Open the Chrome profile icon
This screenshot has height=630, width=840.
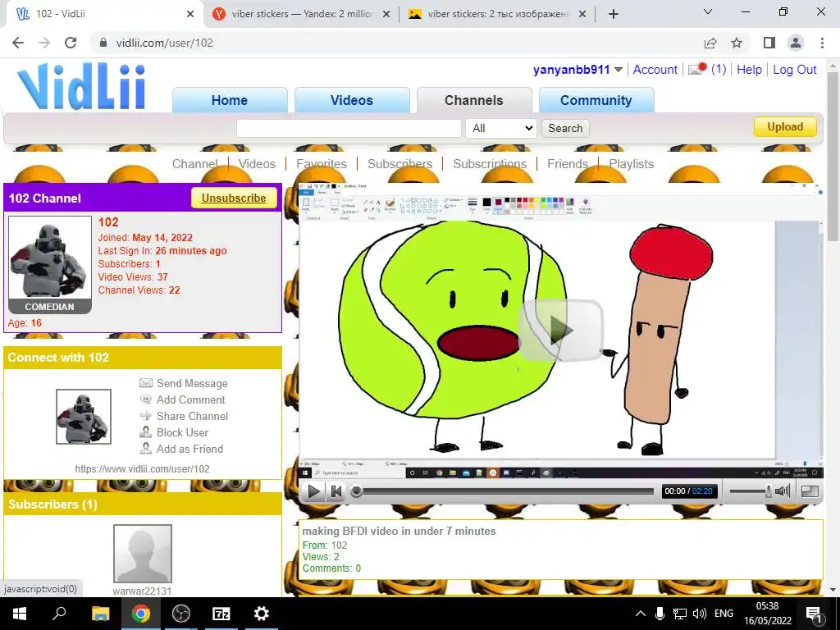point(796,43)
